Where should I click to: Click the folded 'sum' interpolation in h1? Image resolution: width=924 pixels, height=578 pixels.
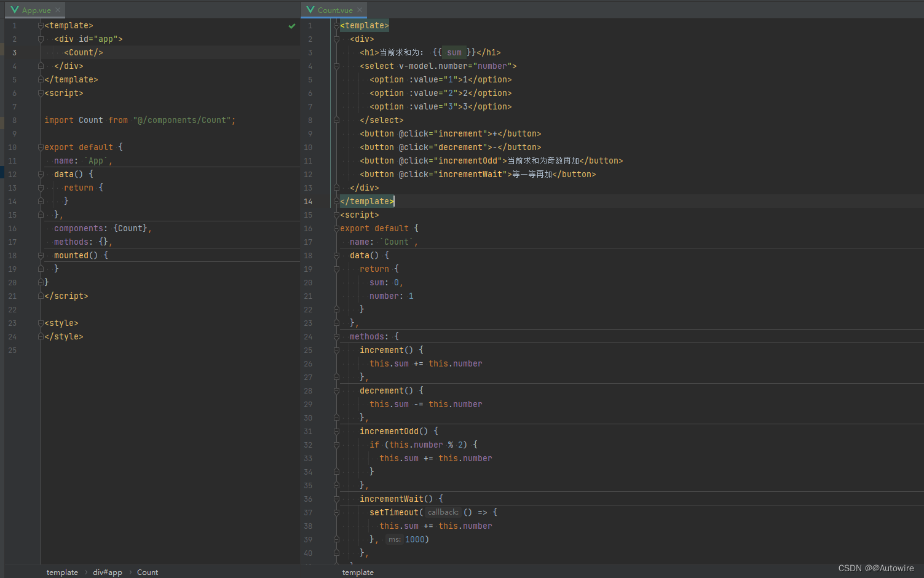(454, 52)
